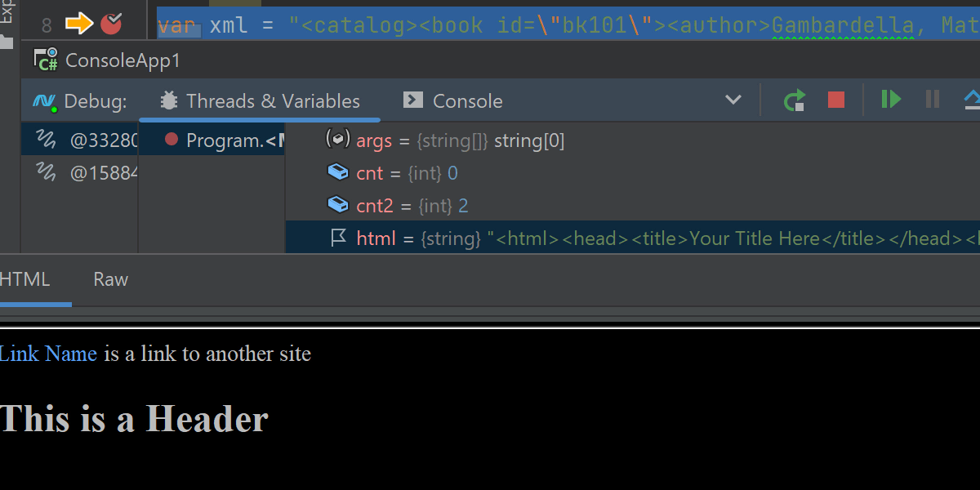Open the debug layout dropdown chevron

point(733,100)
